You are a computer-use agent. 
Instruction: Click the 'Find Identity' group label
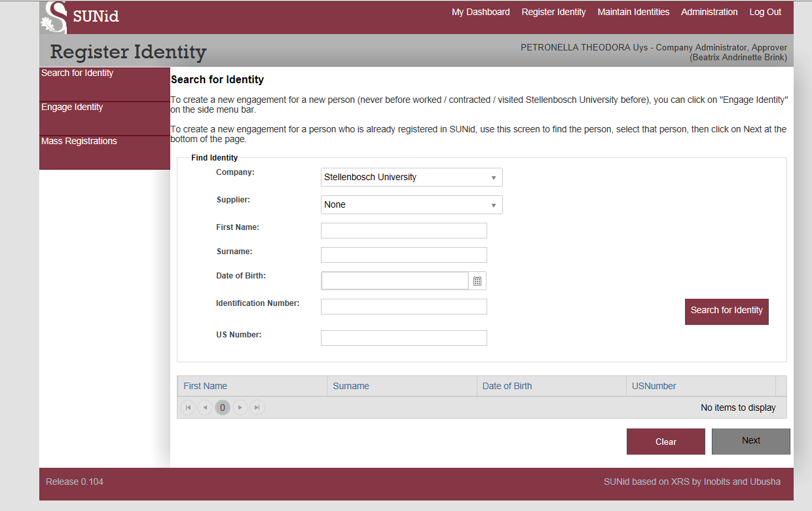[x=215, y=158]
